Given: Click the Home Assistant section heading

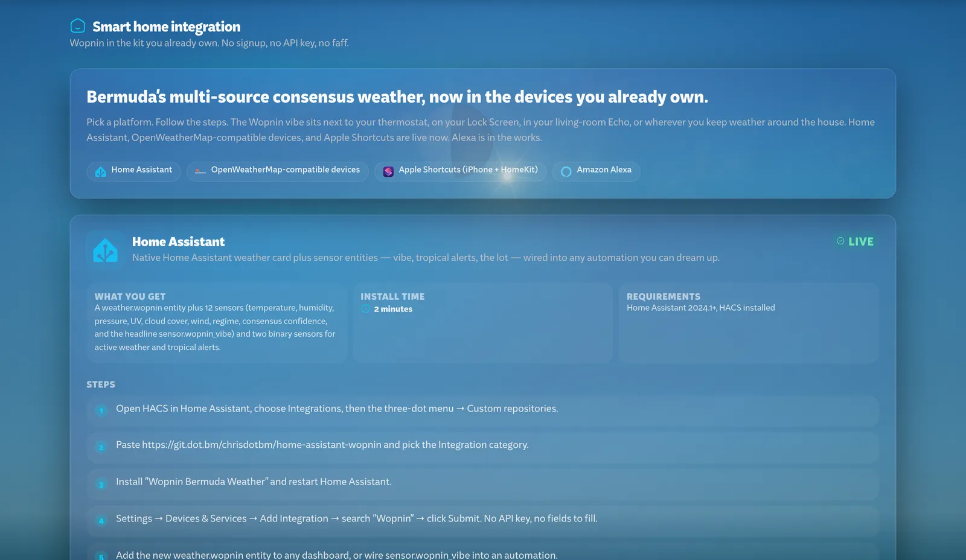Looking at the screenshot, I should pyautogui.click(x=178, y=242).
